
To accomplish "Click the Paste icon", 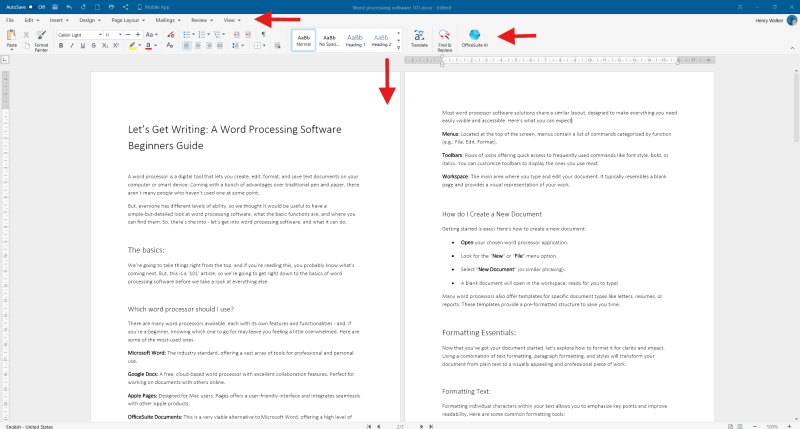I will (11, 38).
